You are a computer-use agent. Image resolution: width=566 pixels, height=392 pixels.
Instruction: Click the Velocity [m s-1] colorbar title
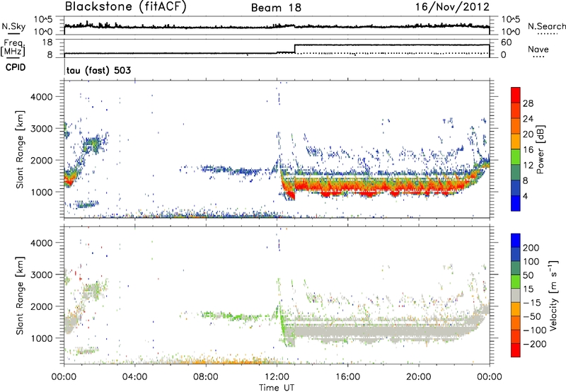pyautogui.click(x=553, y=296)
